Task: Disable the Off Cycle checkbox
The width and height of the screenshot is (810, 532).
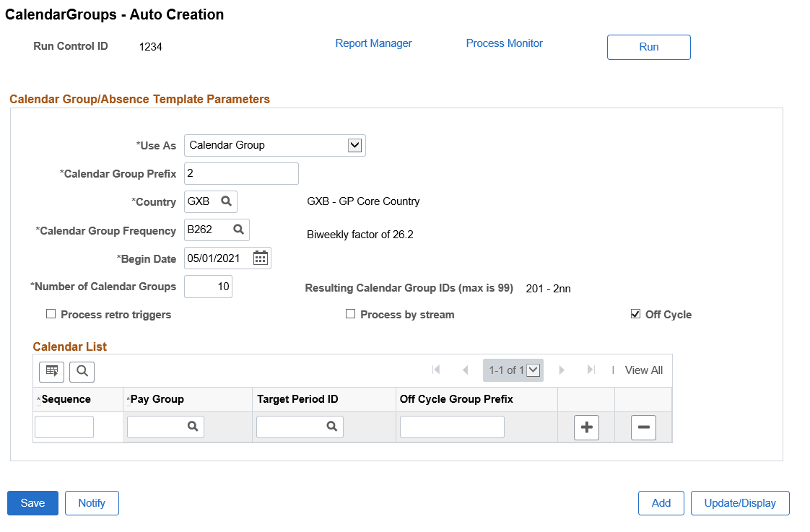Action: (636, 313)
